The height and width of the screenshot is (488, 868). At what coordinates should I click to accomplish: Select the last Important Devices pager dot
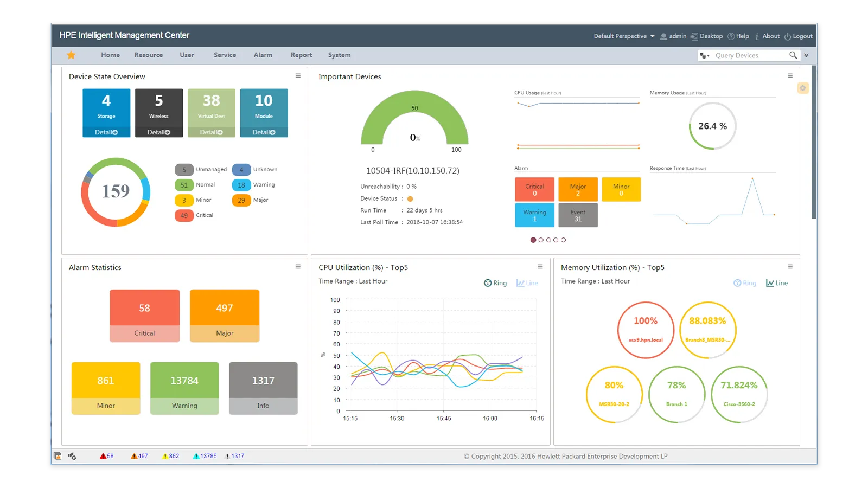[563, 240]
